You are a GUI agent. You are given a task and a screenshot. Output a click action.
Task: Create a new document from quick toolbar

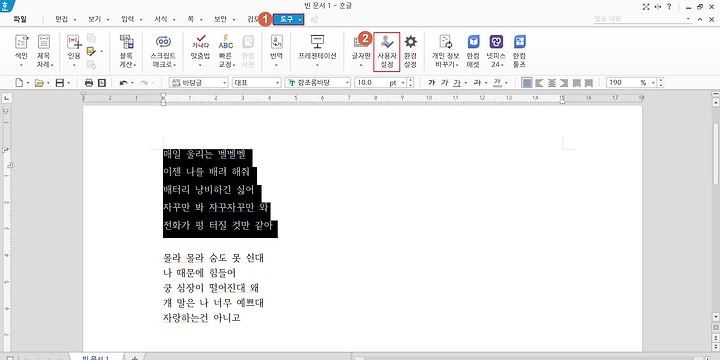point(19,83)
